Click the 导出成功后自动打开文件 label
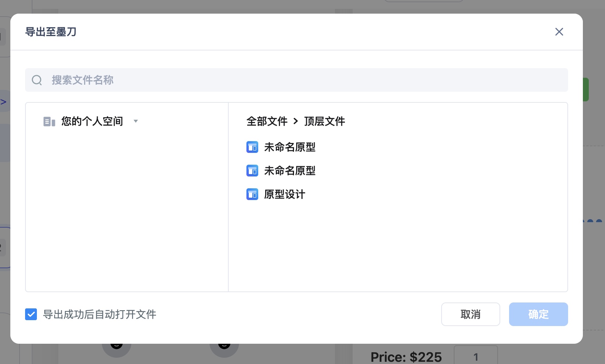Image resolution: width=605 pixels, height=364 pixels. click(x=100, y=314)
